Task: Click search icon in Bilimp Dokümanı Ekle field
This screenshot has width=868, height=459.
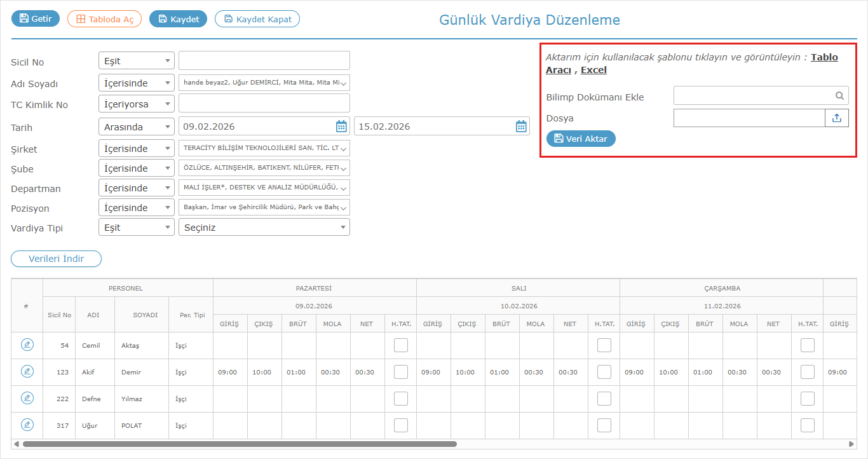Action: point(839,96)
